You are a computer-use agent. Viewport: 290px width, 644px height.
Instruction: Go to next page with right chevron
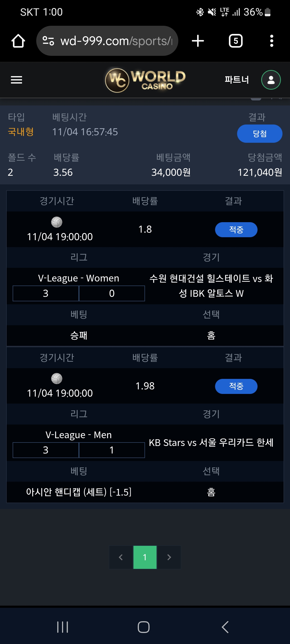pyautogui.click(x=169, y=557)
